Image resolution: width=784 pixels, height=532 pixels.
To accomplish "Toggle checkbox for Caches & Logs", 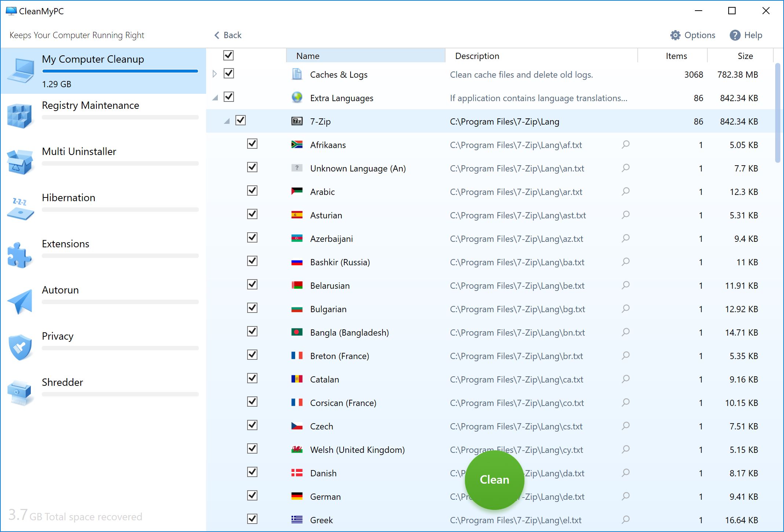I will (229, 74).
